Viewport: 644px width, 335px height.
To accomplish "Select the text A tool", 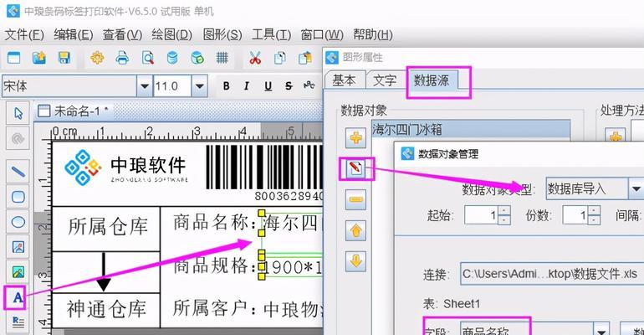I will [x=18, y=297].
